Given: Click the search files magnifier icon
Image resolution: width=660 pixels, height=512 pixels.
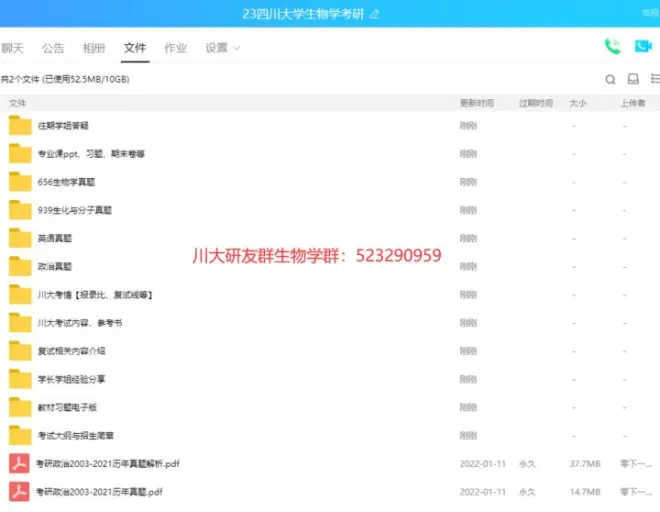Looking at the screenshot, I should 610,79.
